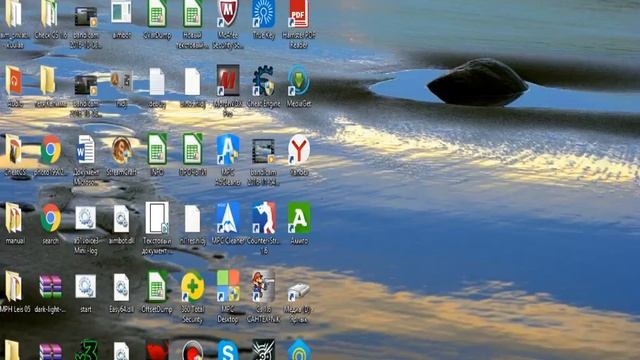
Task: Open the search Chrome file
Action: pos(50,218)
